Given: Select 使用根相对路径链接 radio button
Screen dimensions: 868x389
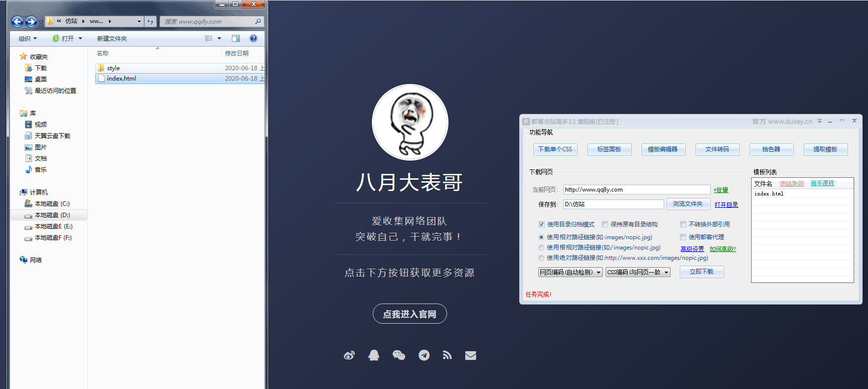Looking at the screenshot, I should (x=541, y=248).
